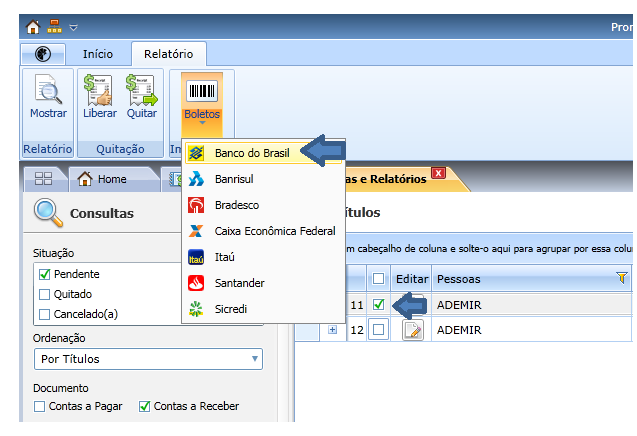This screenshot has width=637, height=436.
Task: Uncheck the Pendente situation checkbox
Action: (44, 275)
